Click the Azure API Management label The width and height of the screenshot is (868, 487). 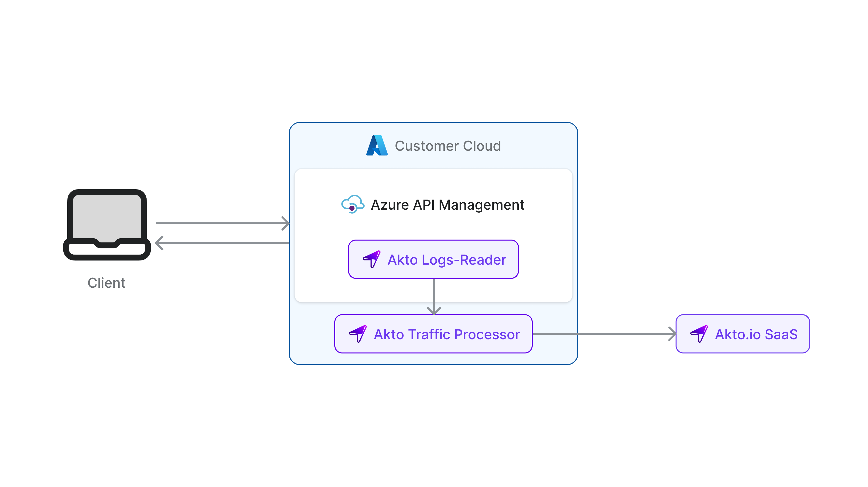(x=447, y=204)
